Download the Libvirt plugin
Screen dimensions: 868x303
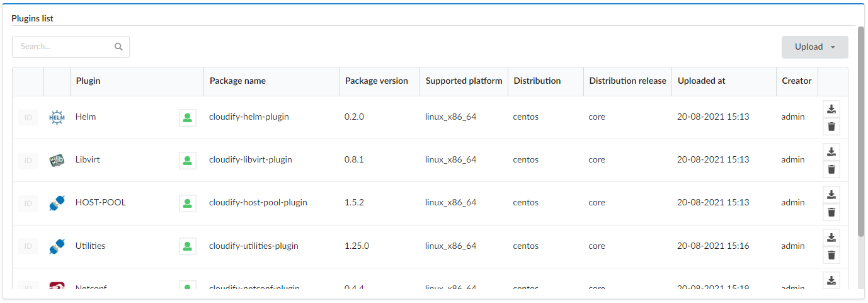[831, 152]
